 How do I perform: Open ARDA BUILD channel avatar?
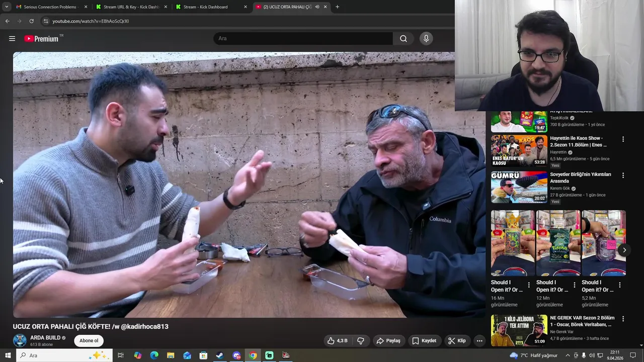[20, 341]
